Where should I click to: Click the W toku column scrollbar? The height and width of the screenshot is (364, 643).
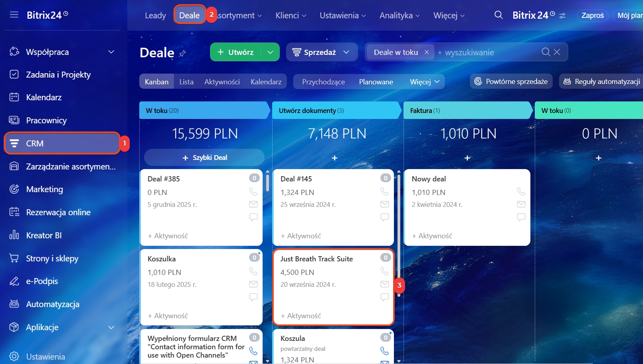267,182
